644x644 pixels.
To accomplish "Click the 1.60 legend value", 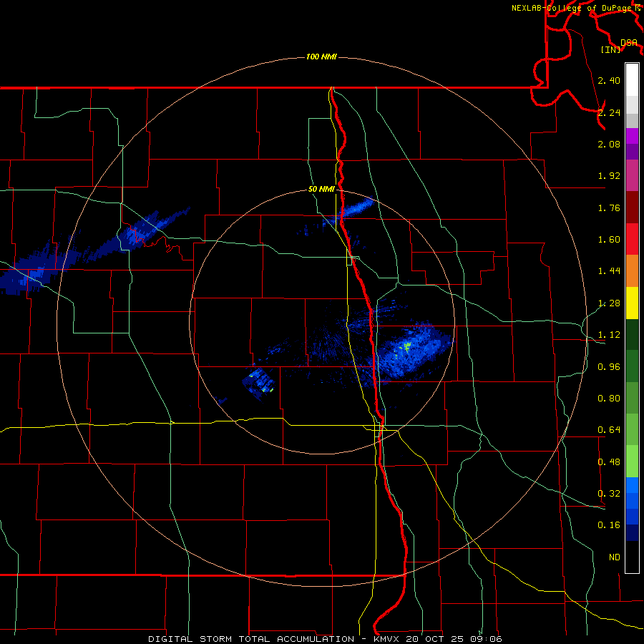I will pos(609,240).
